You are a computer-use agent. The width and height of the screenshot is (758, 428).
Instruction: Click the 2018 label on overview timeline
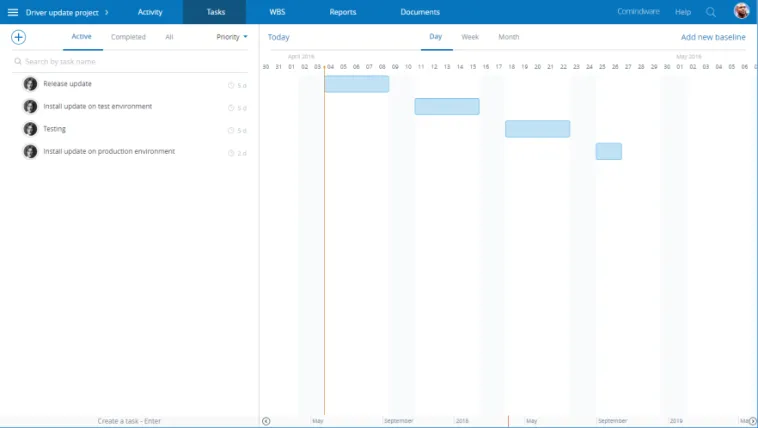(462, 421)
